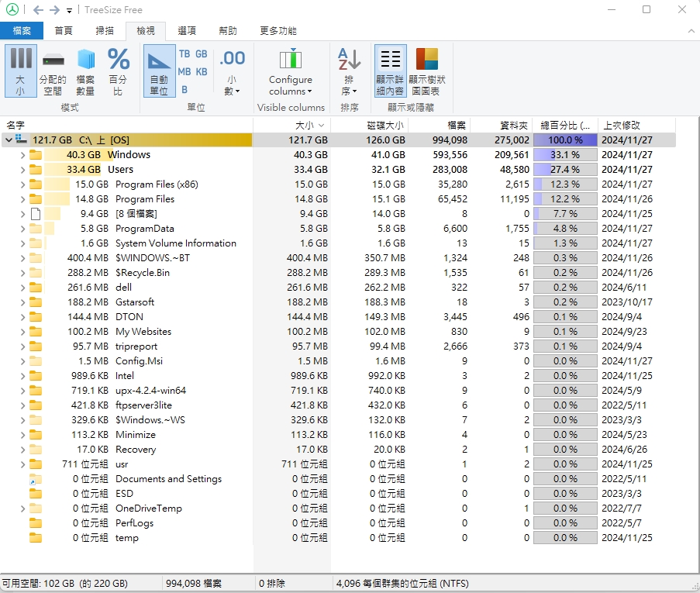The image size is (700, 593).
Task: Set size unit to MB
Action: (184, 72)
